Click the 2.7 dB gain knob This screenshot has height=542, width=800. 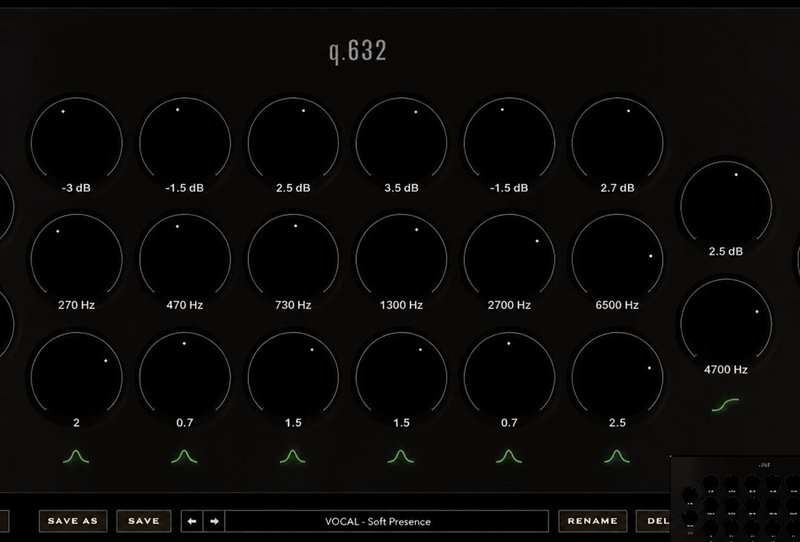coord(617,143)
